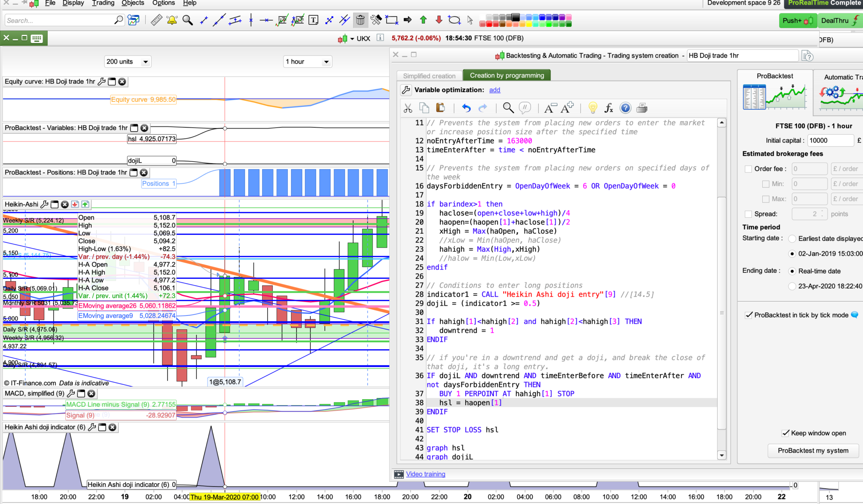Expand the UKX instrument dropdown arrow

(352, 39)
